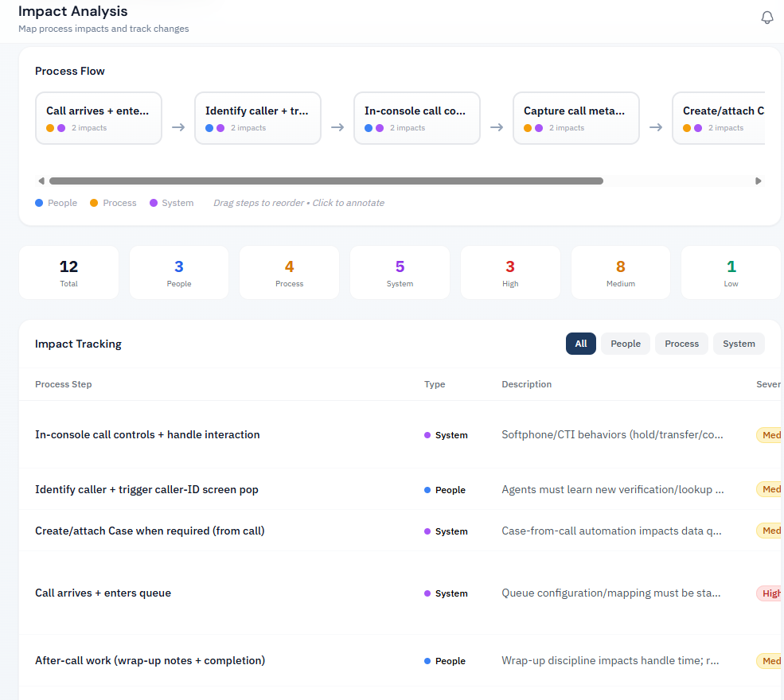This screenshot has height=700, width=784.
Task: Click the High severity count card
Action: point(510,272)
